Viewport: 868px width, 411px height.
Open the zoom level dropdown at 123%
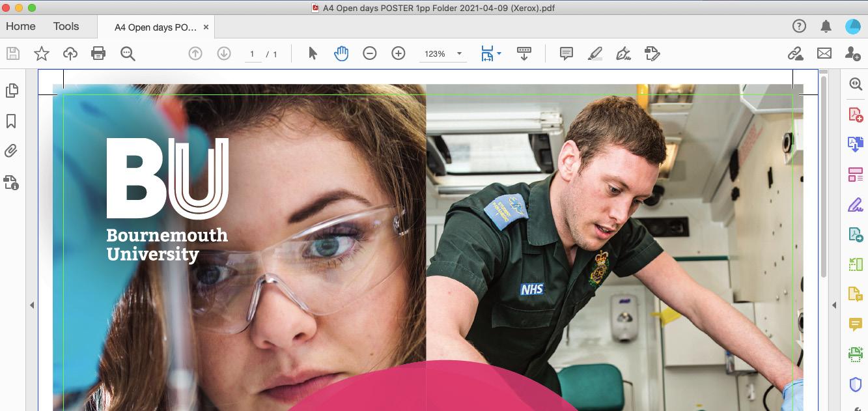(x=442, y=54)
